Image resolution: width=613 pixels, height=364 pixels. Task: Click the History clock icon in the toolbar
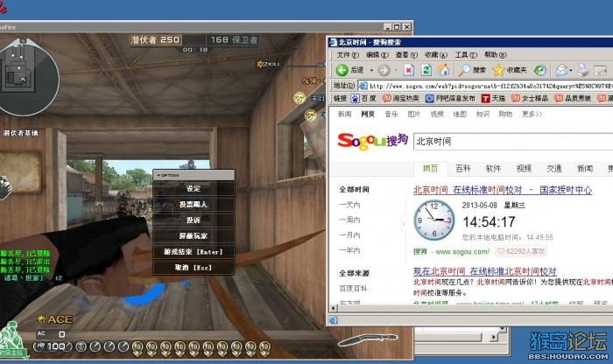tap(540, 70)
